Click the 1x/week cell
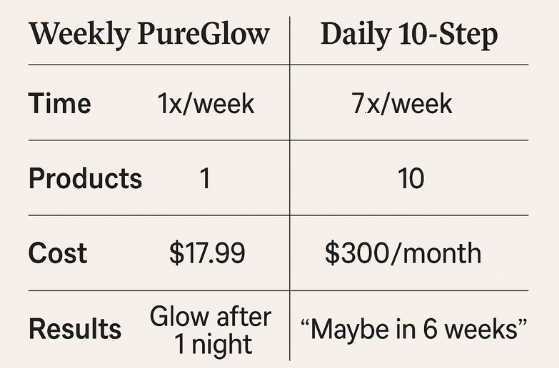The image size is (559, 368). [206, 103]
